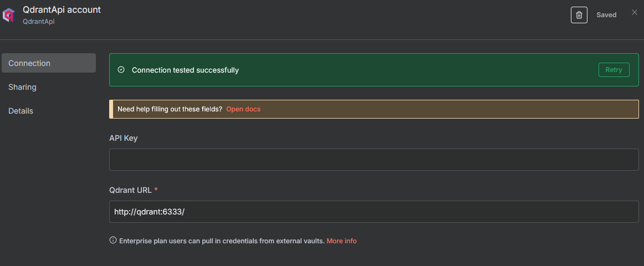644x266 pixels.
Task: Click the Qdrant URL input field
Action: (x=374, y=212)
